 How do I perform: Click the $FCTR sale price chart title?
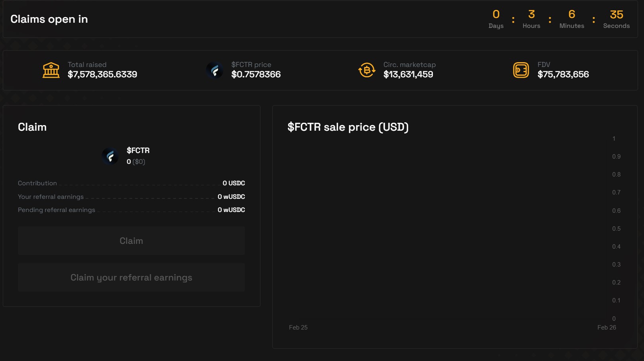click(x=348, y=127)
